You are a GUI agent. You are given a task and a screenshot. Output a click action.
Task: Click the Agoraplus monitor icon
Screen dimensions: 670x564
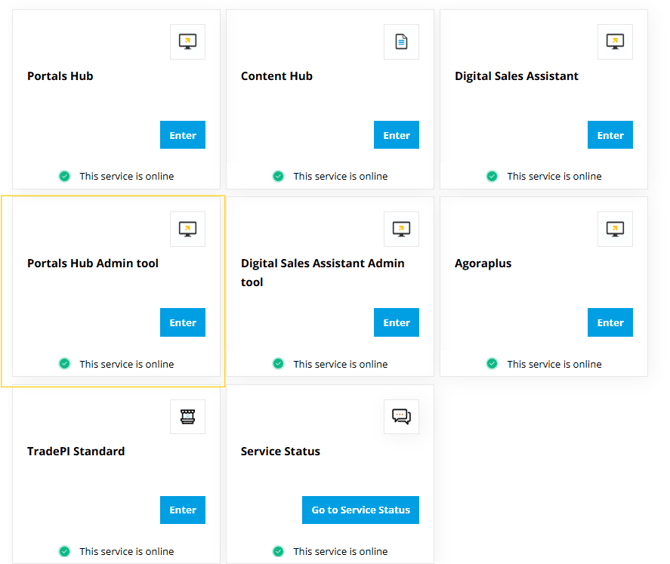pyautogui.click(x=615, y=229)
